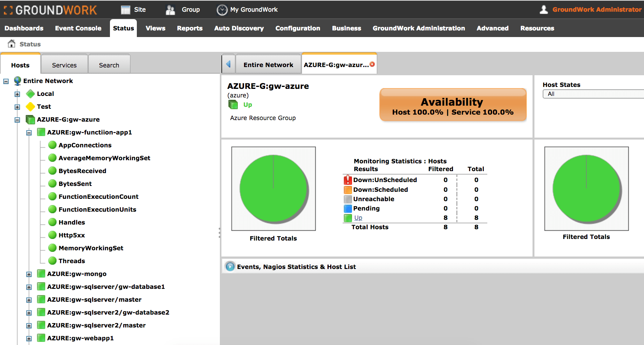Select FunctionExecutionCount service
This screenshot has height=345, width=644.
99,196
